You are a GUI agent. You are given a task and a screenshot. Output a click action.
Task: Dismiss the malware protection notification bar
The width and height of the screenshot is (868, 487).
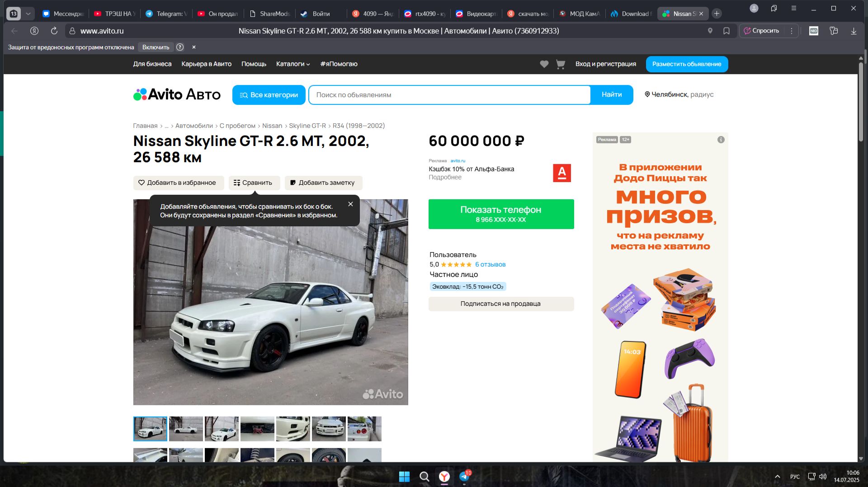point(194,47)
